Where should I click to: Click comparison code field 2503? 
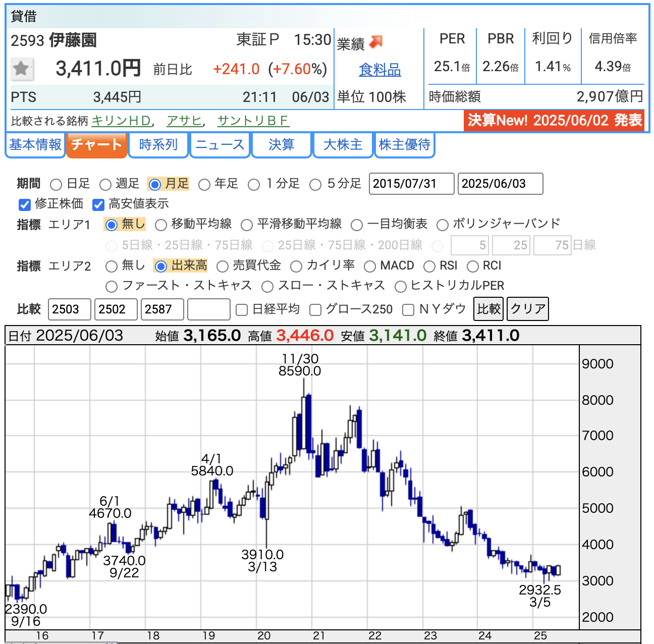(x=70, y=309)
